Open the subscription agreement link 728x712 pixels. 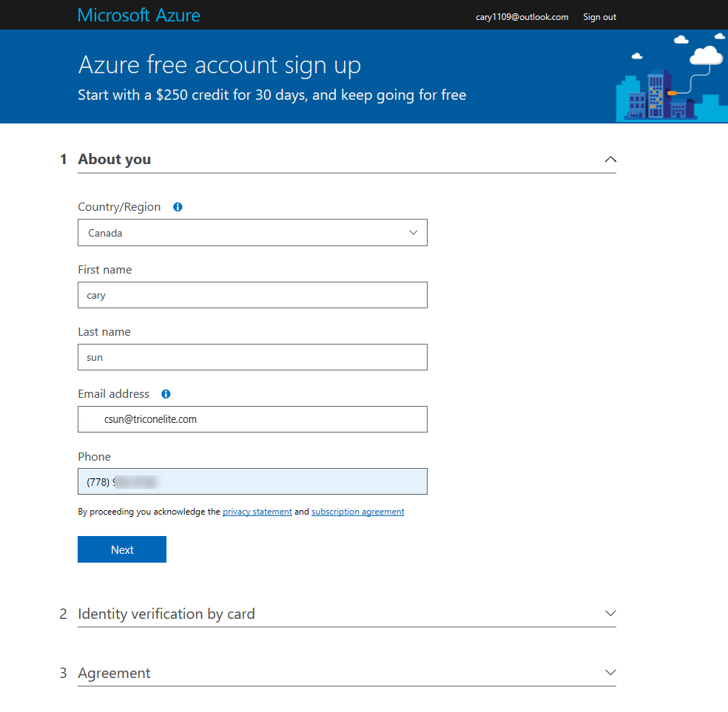(x=358, y=511)
